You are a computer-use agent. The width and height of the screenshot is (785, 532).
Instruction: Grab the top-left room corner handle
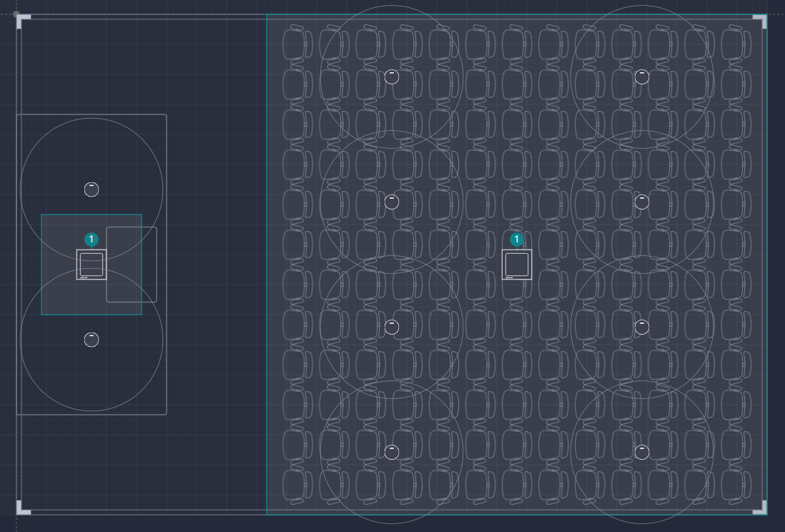coord(22,20)
